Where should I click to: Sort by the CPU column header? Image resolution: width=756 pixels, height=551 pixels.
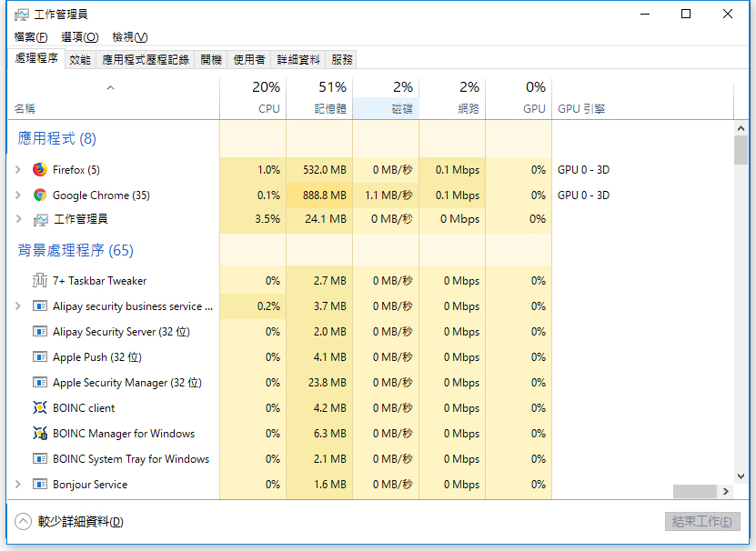click(x=253, y=98)
